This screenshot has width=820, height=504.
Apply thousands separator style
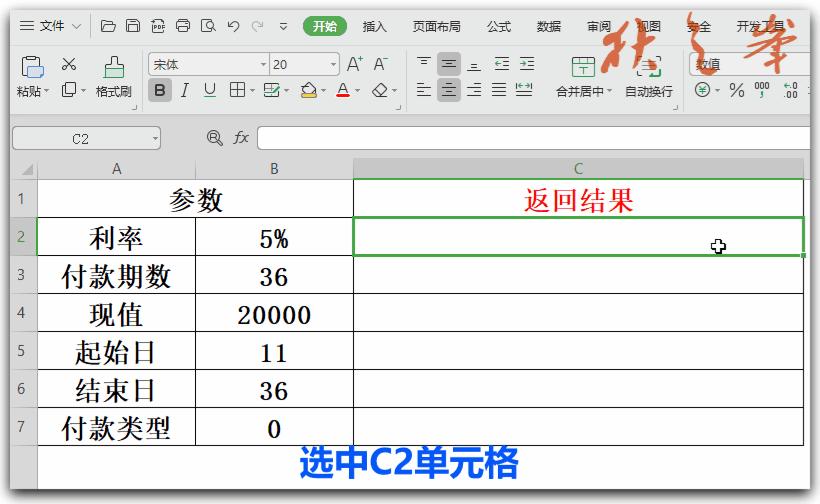click(x=761, y=89)
